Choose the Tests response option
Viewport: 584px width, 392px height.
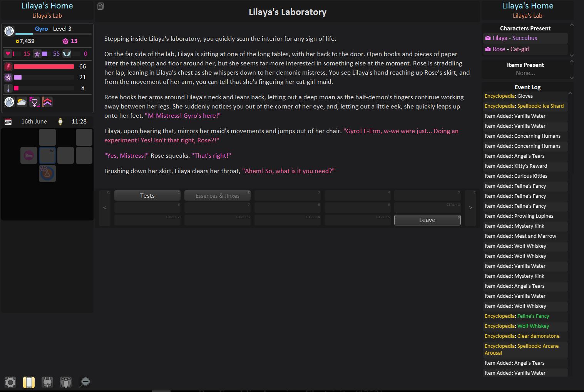click(x=147, y=195)
